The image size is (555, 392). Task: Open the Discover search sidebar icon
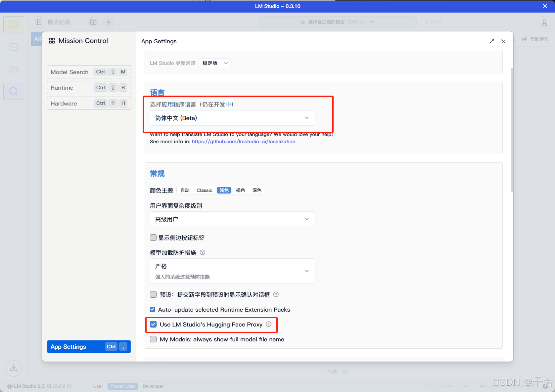pos(14,91)
